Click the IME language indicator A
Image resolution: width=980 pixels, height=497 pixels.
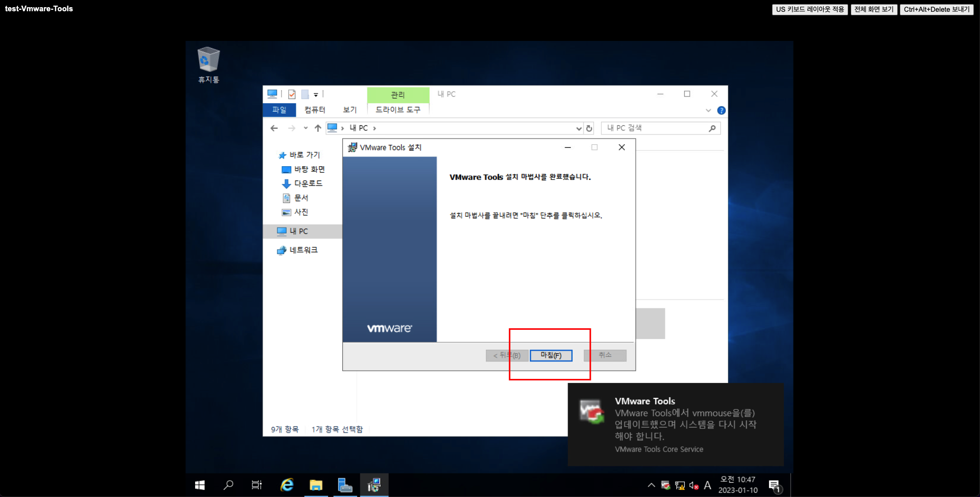(708, 485)
